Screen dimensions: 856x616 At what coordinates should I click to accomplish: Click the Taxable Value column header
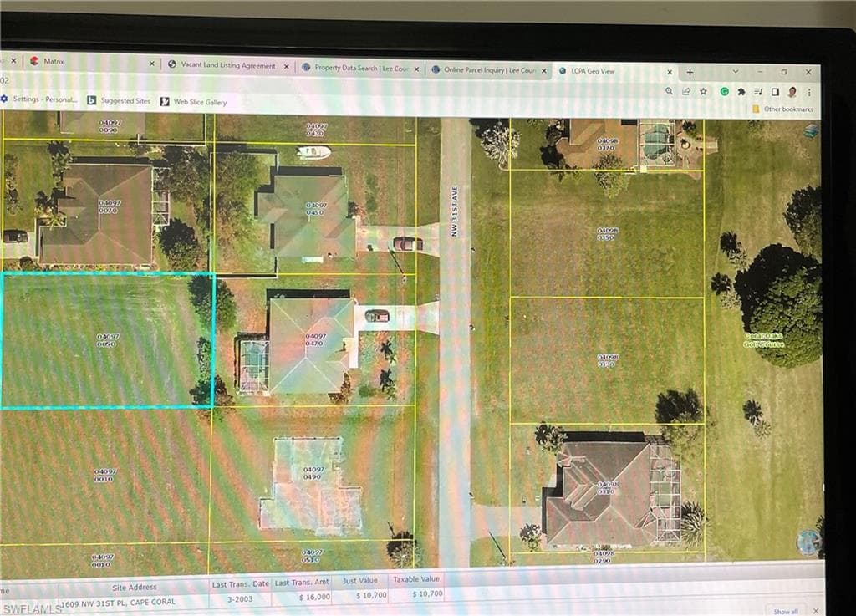pos(416,579)
